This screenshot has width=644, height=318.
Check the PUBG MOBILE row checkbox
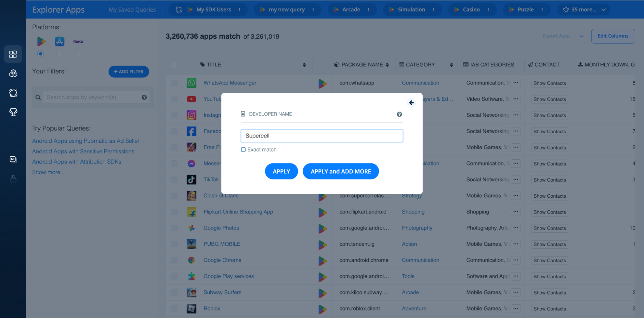point(174,244)
